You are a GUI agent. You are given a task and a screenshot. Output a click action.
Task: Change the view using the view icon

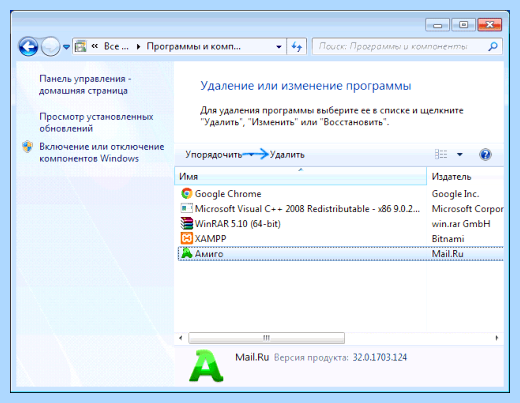tap(441, 154)
